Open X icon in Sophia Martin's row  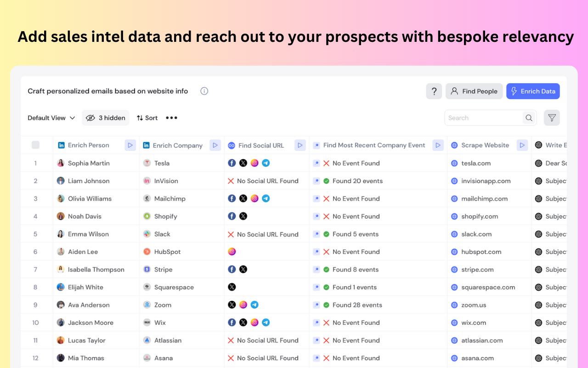[243, 163]
